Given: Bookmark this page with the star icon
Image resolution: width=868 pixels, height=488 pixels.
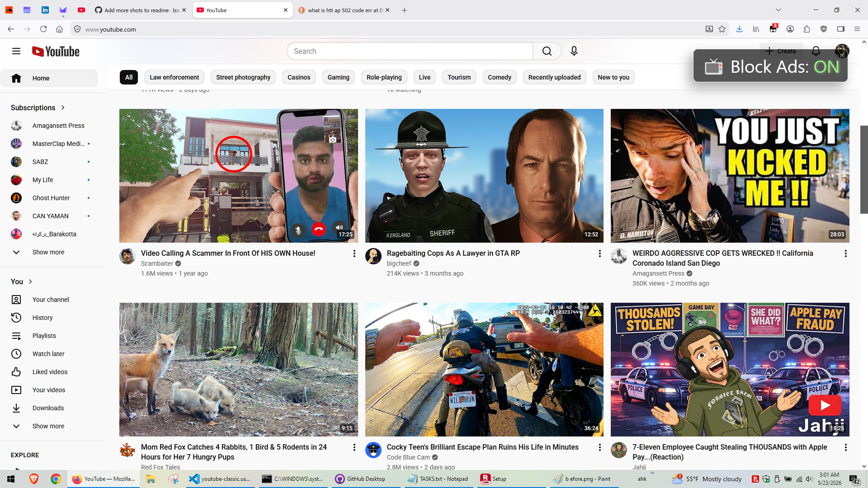Looking at the screenshot, I should click(722, 29).
